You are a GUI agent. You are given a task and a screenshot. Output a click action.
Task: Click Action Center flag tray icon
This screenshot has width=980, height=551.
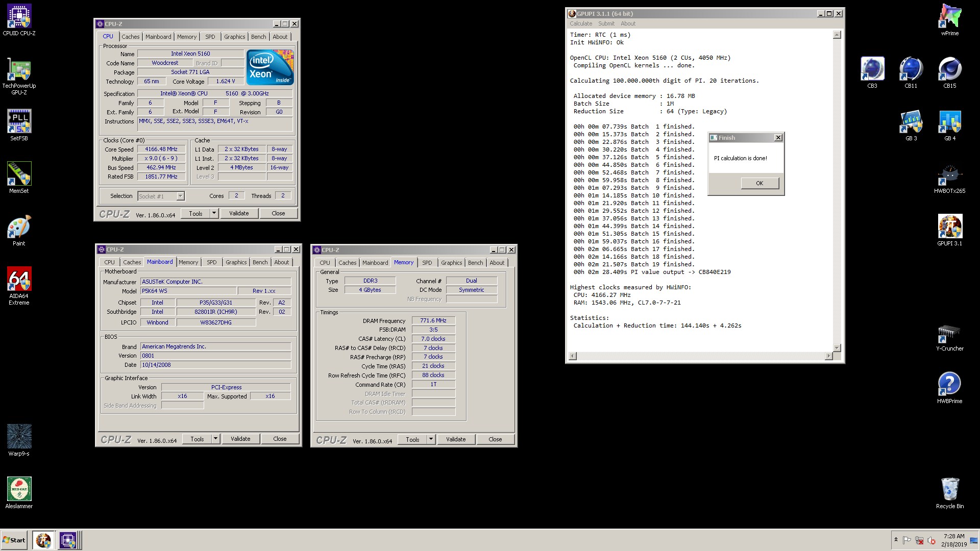click(x=906, y=540)
